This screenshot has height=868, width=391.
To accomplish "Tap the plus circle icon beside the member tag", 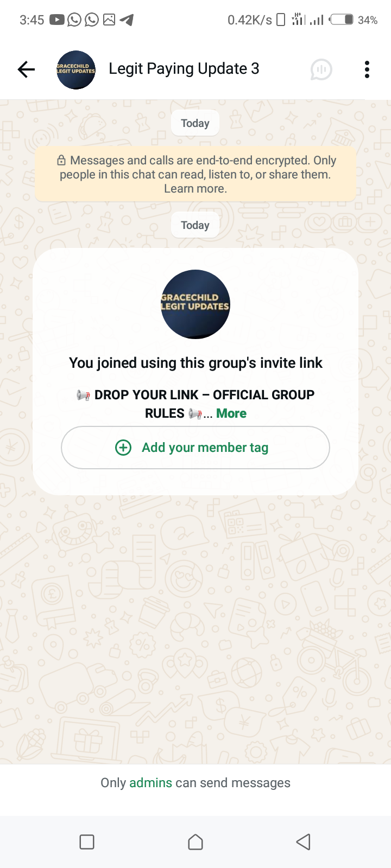I will click(x=123, y=448).
